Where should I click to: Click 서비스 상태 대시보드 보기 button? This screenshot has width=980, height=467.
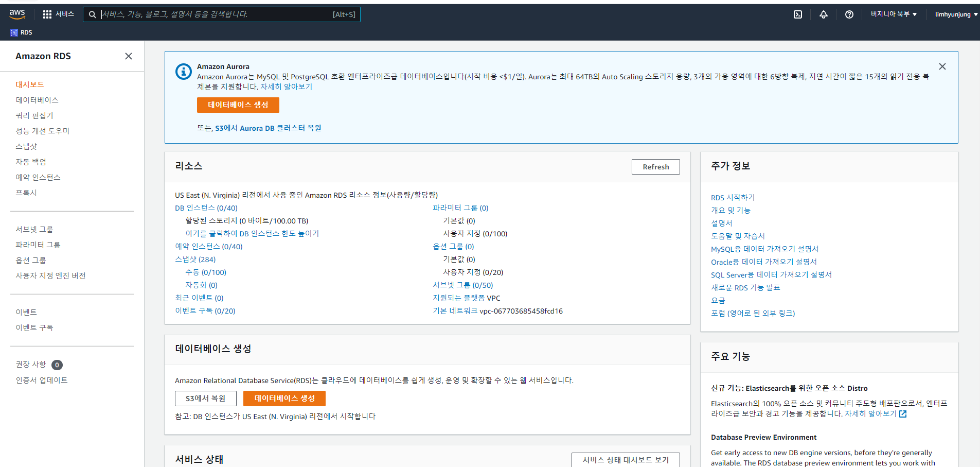click(x=626, y=460)
